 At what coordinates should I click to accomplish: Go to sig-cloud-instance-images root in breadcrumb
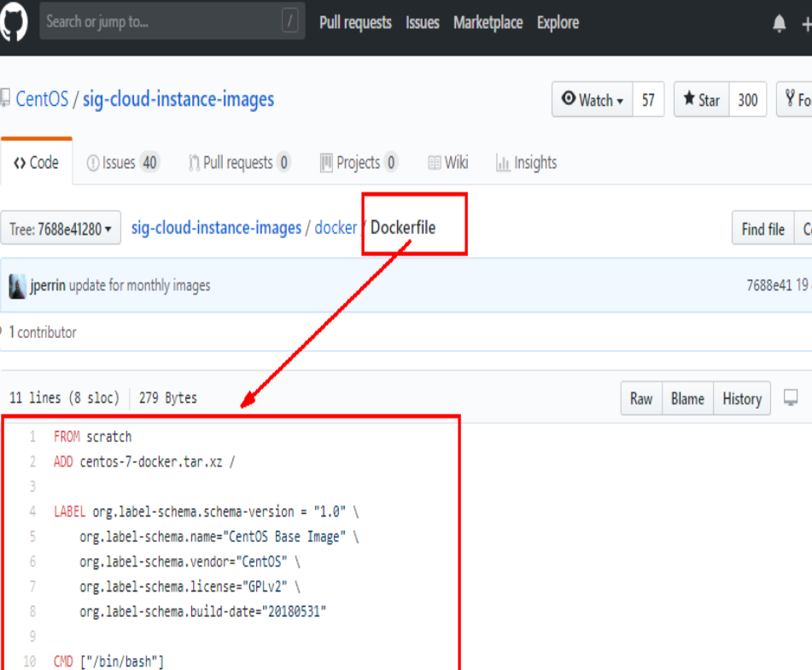click(216, 228)
